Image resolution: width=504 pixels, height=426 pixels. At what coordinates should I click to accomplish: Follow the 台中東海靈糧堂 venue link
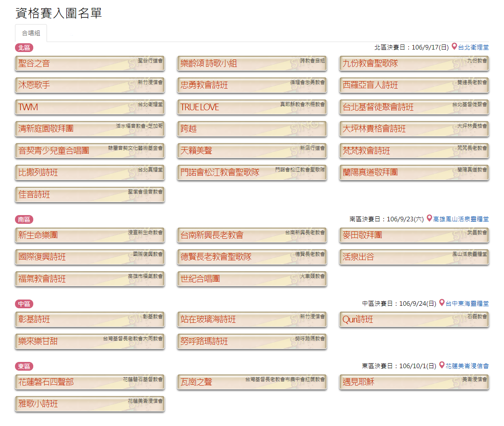coord(467,304)
